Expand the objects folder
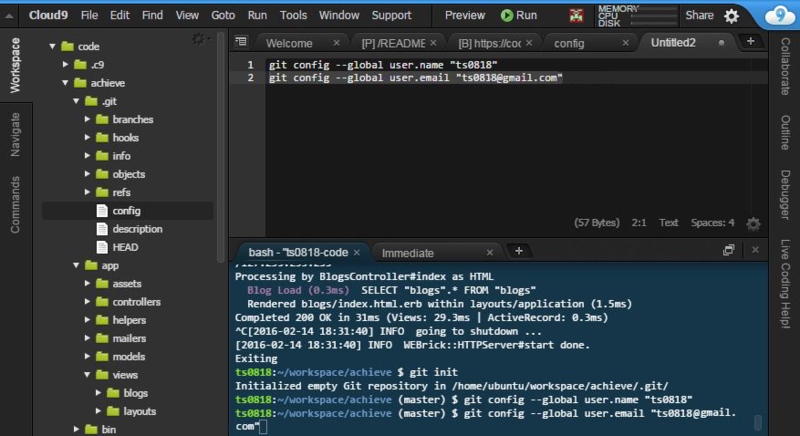This screenshot has width=800, height=436. pos(87,174)
